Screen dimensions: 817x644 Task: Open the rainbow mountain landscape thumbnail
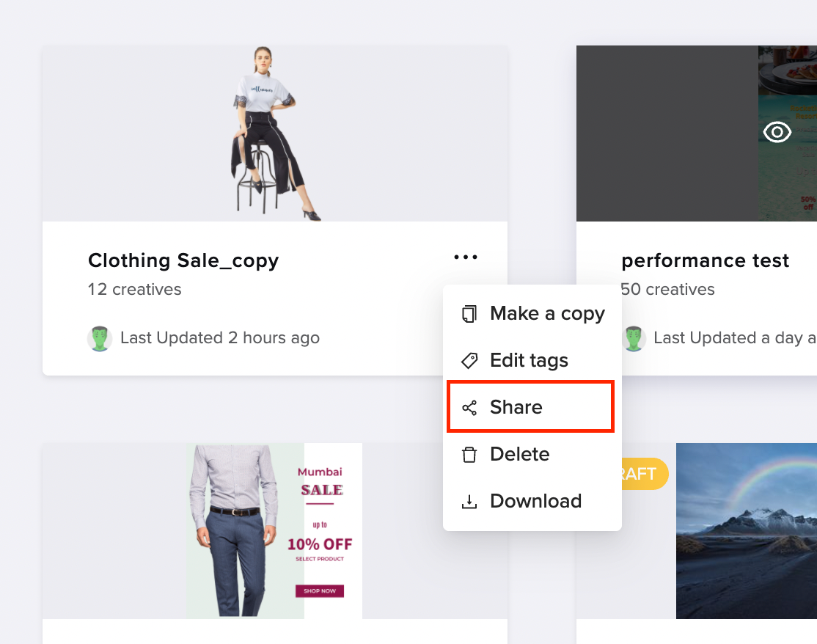tap(746, 531)
